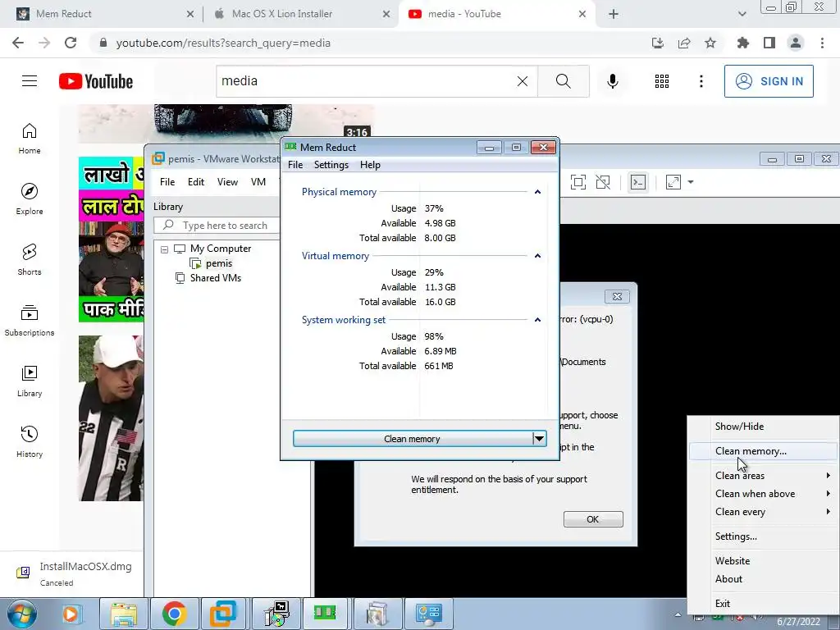Screen dimensions: 840x630
Task: Click the YouTube search magnifier button
Action: tap(563, 81)
